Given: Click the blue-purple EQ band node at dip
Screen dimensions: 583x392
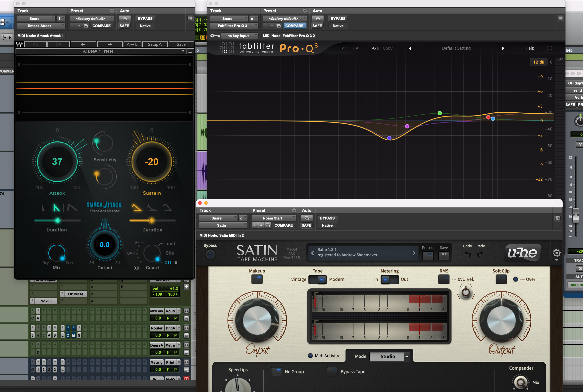Looking at the screenshot, I should 389,138.
